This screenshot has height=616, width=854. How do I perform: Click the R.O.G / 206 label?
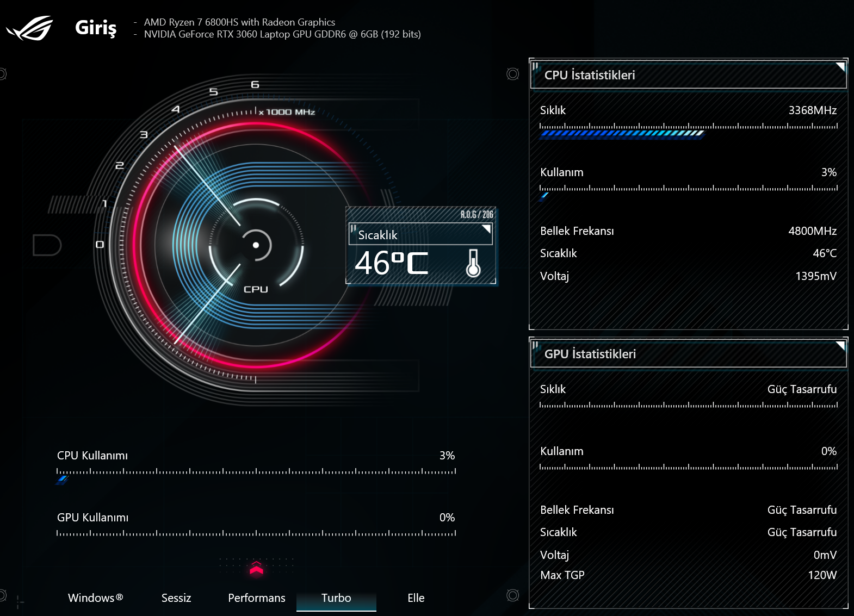[477, 214]
